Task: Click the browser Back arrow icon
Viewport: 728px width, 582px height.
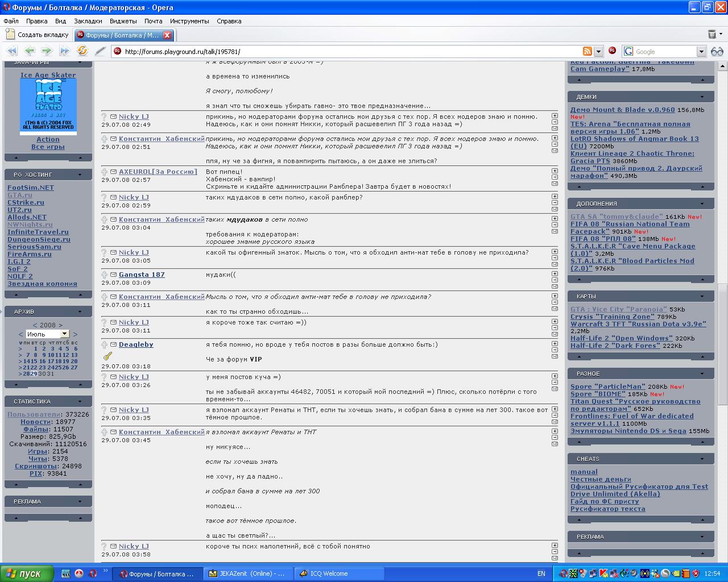Action: 30,51
